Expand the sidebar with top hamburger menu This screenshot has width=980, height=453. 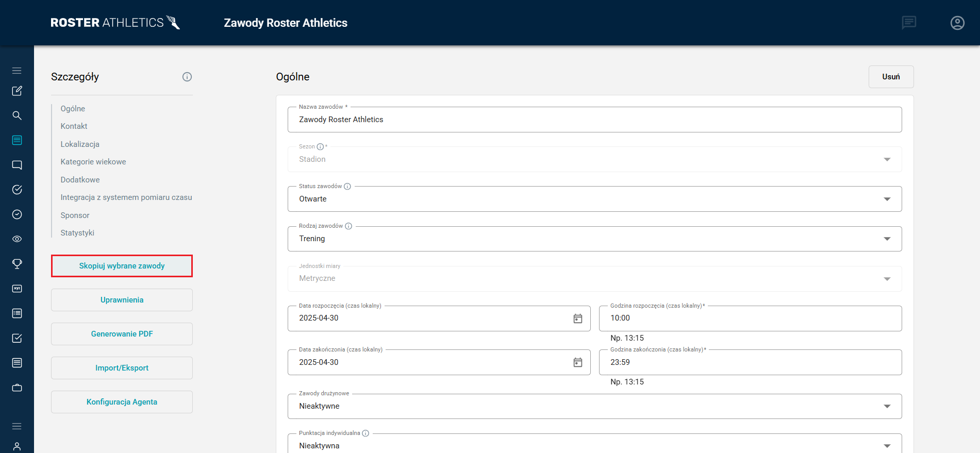point(17,71)
